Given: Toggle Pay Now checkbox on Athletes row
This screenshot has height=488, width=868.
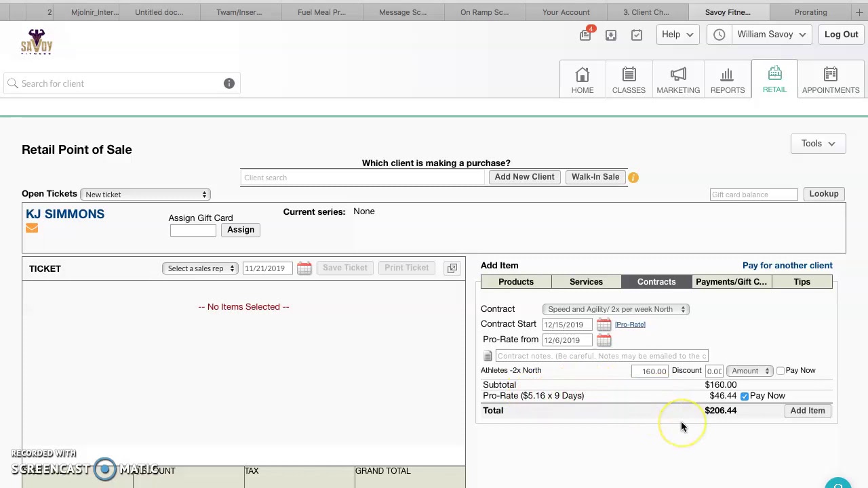Looking at the screenshot, I should 781,371.
